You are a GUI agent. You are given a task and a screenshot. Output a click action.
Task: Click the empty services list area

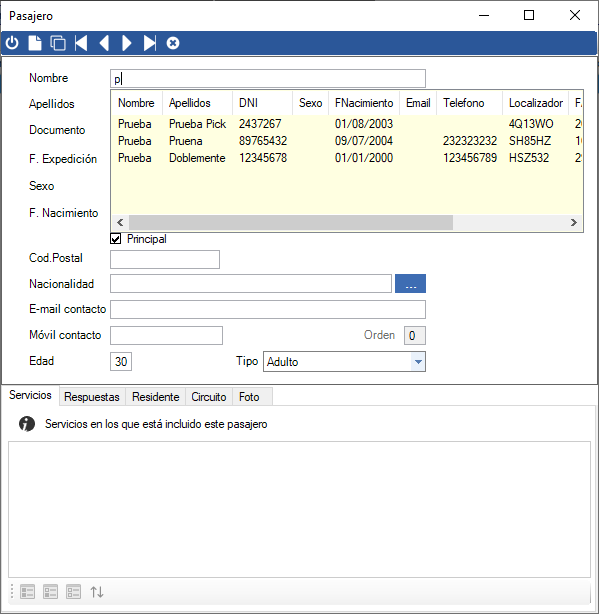[x=300, y=509]
